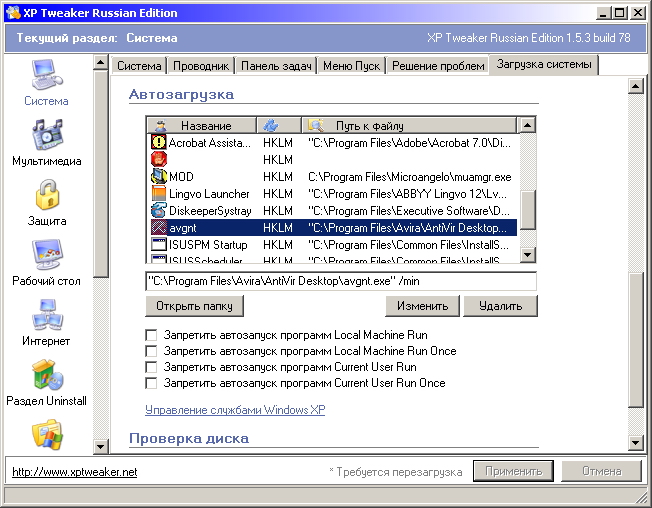
Task: Open the Windows folder icon below Раздел Uninstall
Action: tap(47, 434)
